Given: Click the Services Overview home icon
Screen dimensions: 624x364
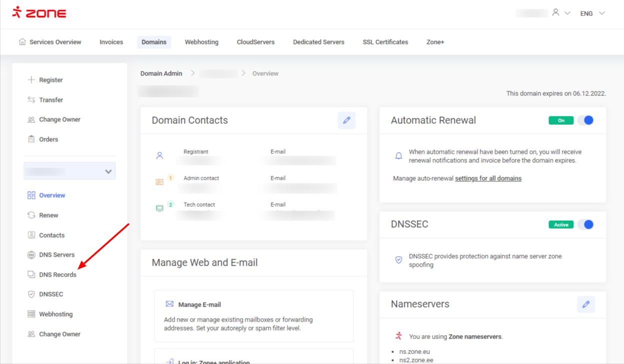Looking at the screenshot, I should [22, 42].
